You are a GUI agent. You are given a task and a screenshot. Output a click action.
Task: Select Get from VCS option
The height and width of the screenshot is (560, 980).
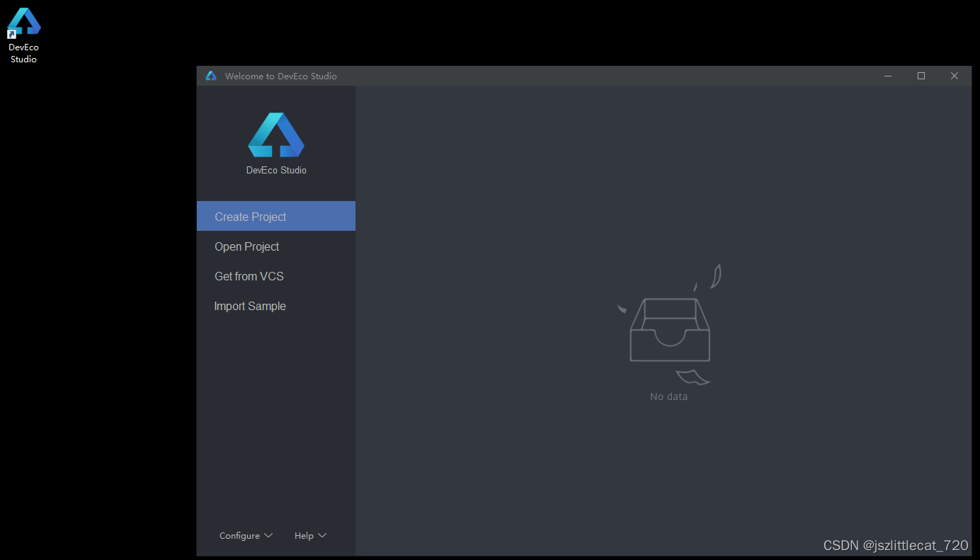pos(276,276)
